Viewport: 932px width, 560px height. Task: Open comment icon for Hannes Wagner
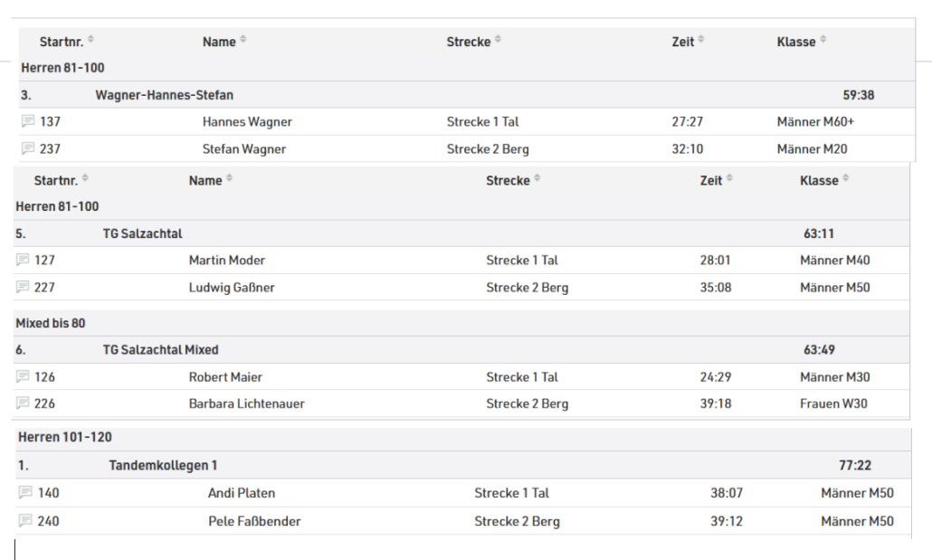(x=28, y=121)
